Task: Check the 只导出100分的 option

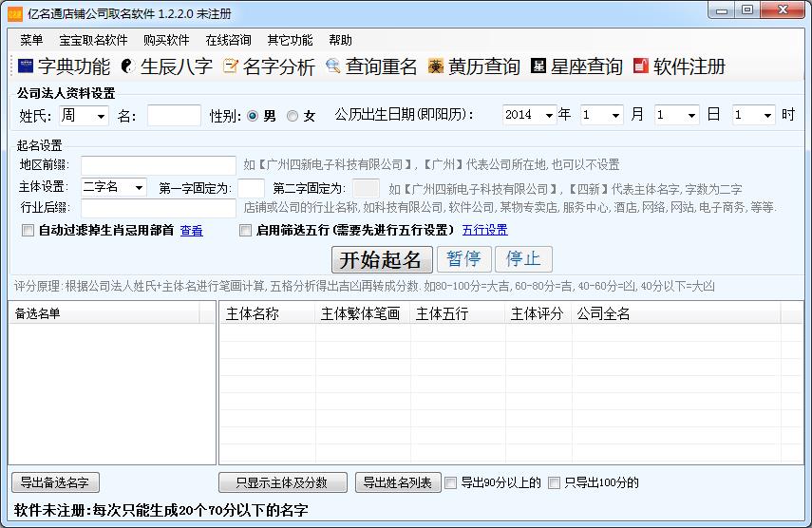Action: 555,482
